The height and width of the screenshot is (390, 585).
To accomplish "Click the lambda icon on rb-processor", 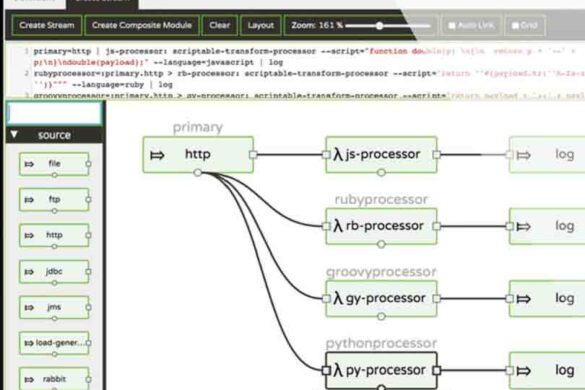I will [338, 226].
